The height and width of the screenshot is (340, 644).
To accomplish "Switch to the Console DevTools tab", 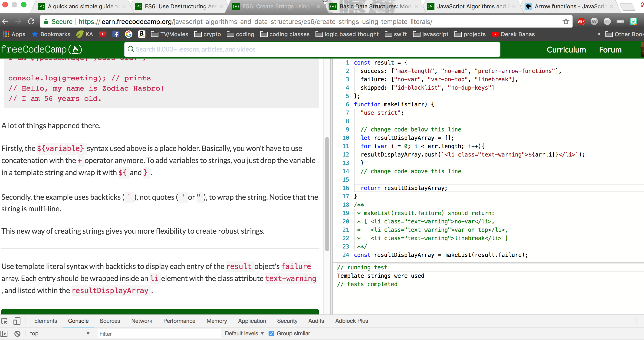I will click(78, 321).
